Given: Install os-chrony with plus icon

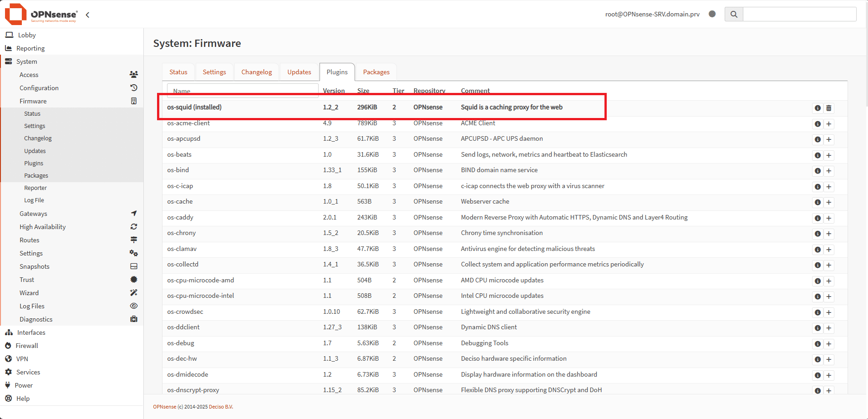Looking at the screenshot, I should click(x=829, y=234).
